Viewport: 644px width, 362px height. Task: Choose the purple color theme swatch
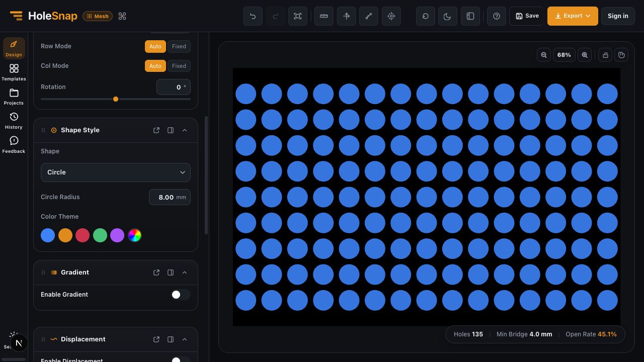(117, 235)
